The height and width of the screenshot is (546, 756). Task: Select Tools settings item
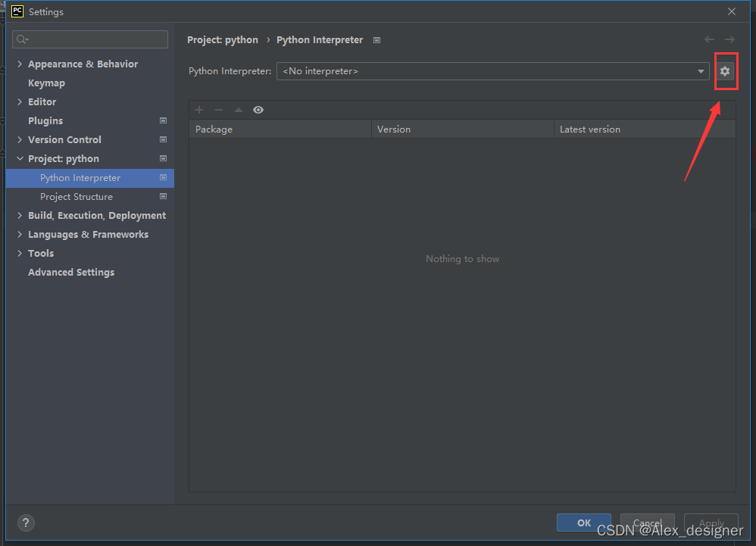[41, 254]
